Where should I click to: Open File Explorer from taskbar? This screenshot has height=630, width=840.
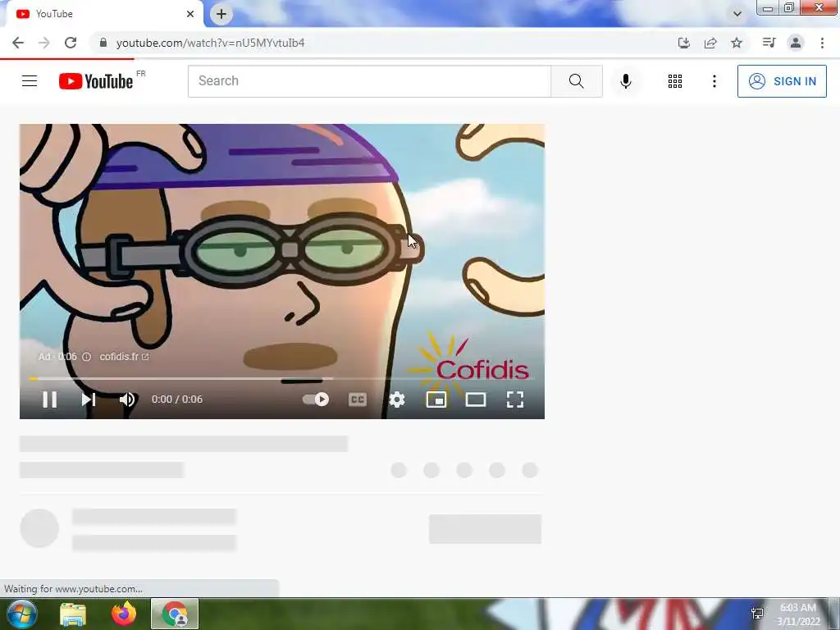[x=73, y=614]
